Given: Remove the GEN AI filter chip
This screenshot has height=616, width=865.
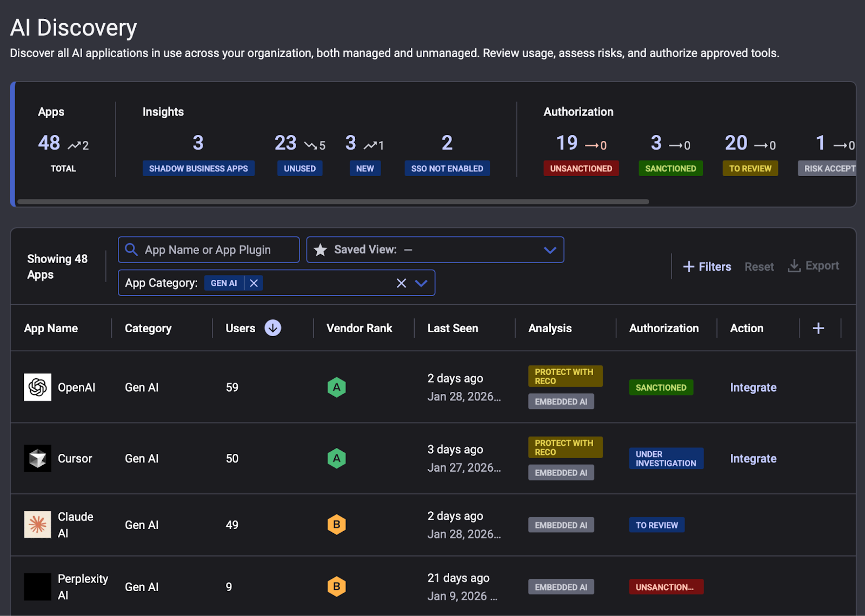Looking at the screenshot, I should (x=254, y=283).
